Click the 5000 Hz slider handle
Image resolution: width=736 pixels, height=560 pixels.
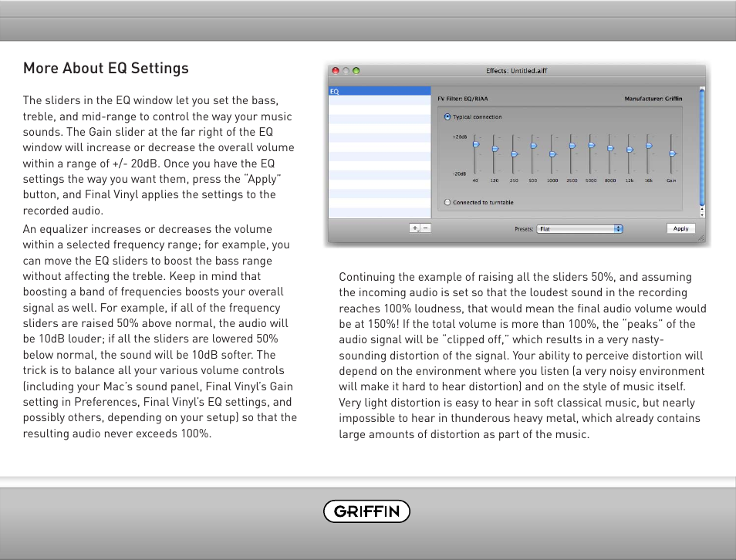click(x=592, y=145)
